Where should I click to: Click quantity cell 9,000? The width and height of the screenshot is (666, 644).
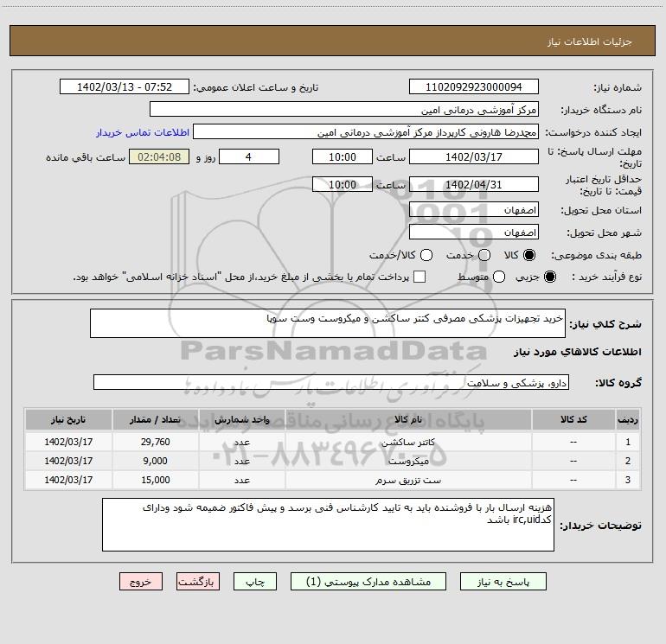(x=155, y=461)
